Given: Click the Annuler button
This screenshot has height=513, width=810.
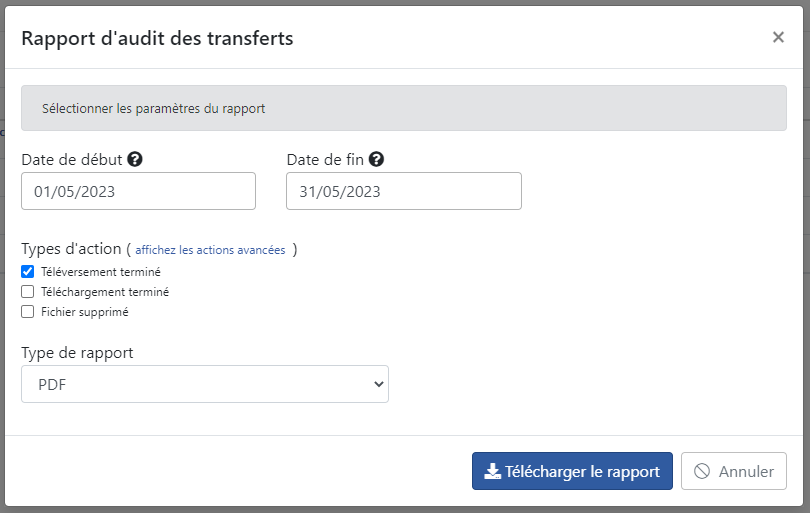Looking at the screenshot, I should [x=734, y=471].
